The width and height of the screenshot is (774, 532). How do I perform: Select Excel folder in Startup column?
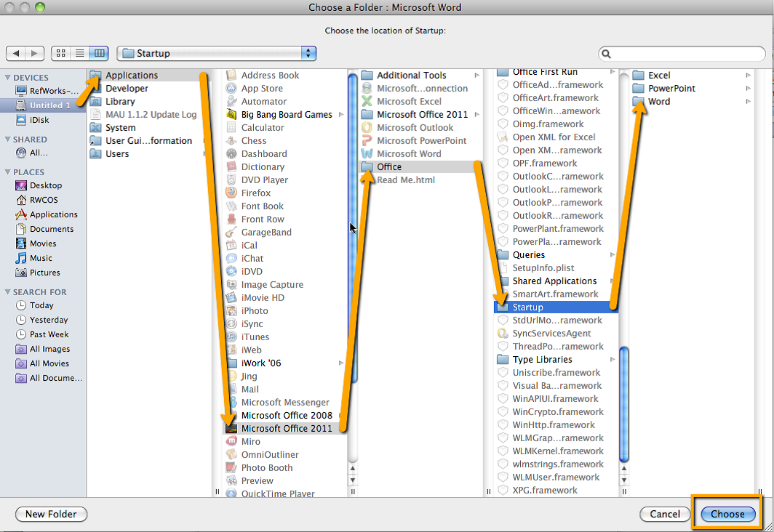692,75
